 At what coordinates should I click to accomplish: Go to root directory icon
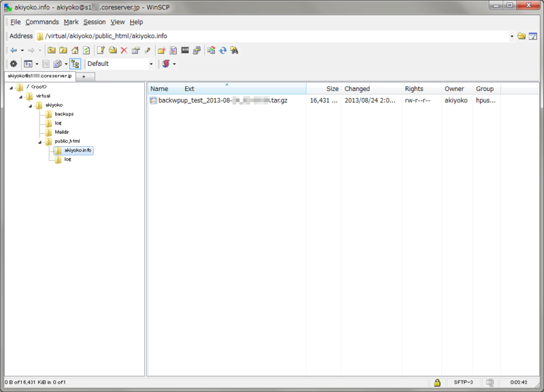(63, 50)
